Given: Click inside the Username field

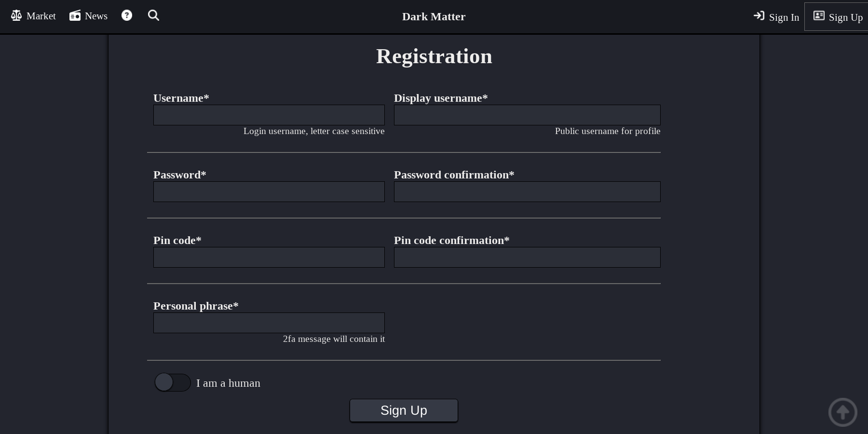Looking at the screenshot, I should click(269, 115).
